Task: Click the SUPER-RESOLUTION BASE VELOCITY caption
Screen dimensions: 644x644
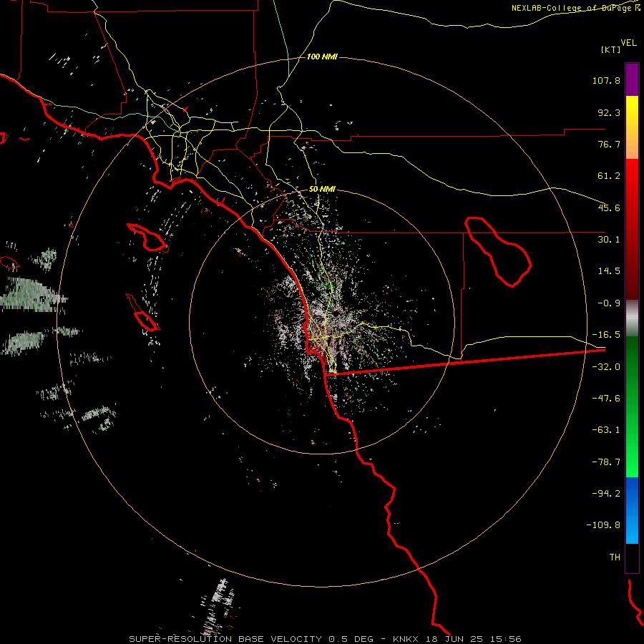Action: click(x=225, y=639)
